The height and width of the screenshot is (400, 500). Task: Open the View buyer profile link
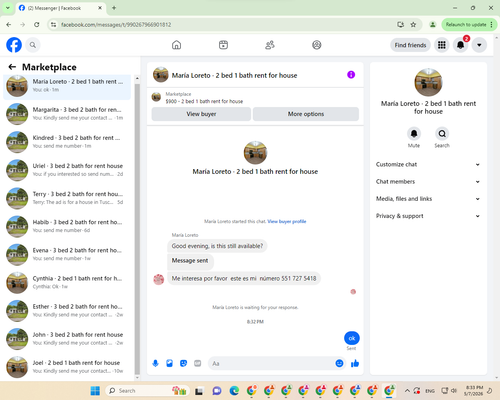coord(287,221)
